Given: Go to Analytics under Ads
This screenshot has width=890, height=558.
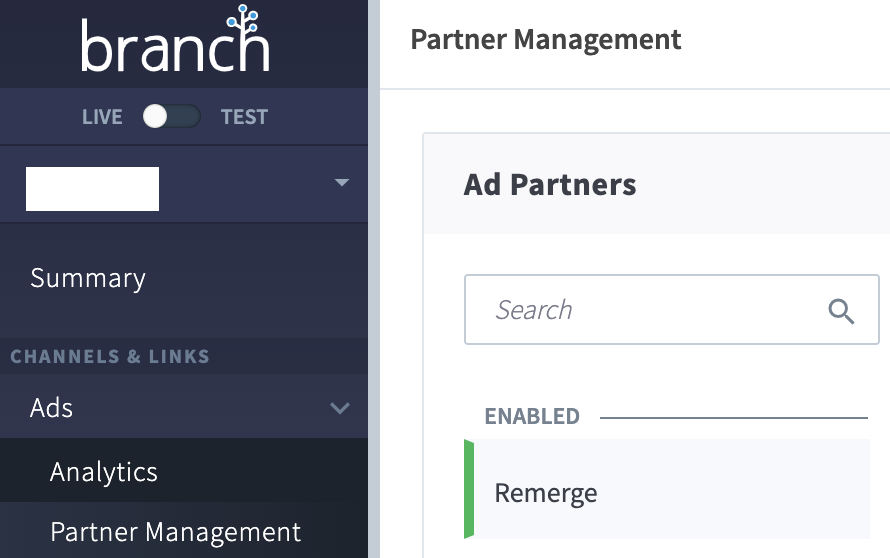Looking at the screenshot, I should 103,472.
